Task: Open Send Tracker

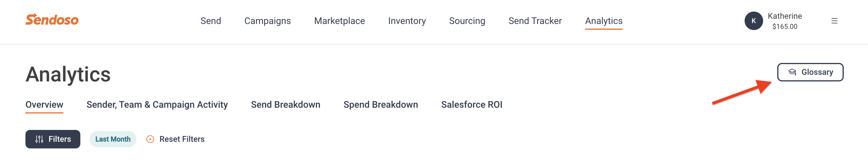Action: click(x=535, y=21)
